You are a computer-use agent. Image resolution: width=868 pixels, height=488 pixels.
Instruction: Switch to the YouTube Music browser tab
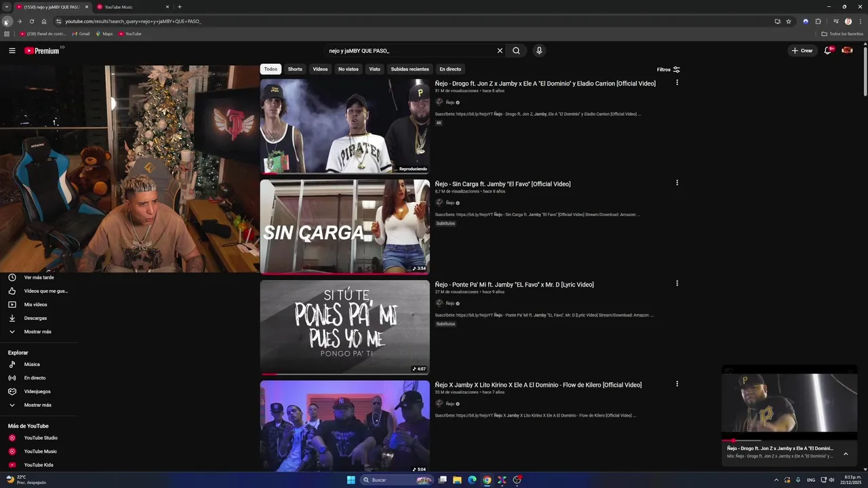[133, 7]
